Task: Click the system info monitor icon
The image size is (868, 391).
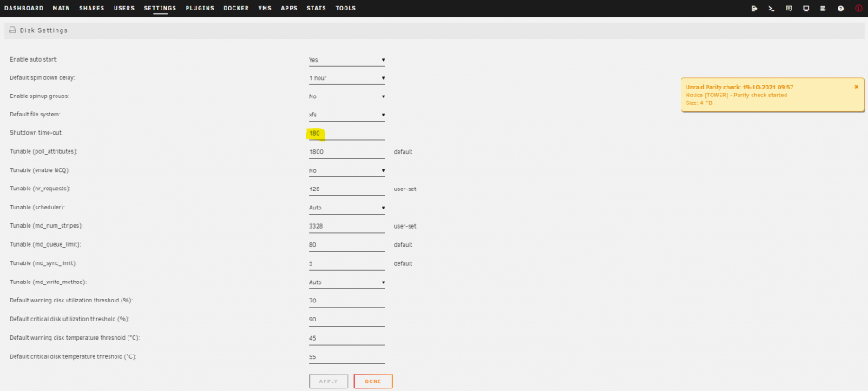Action: point(806,9)
